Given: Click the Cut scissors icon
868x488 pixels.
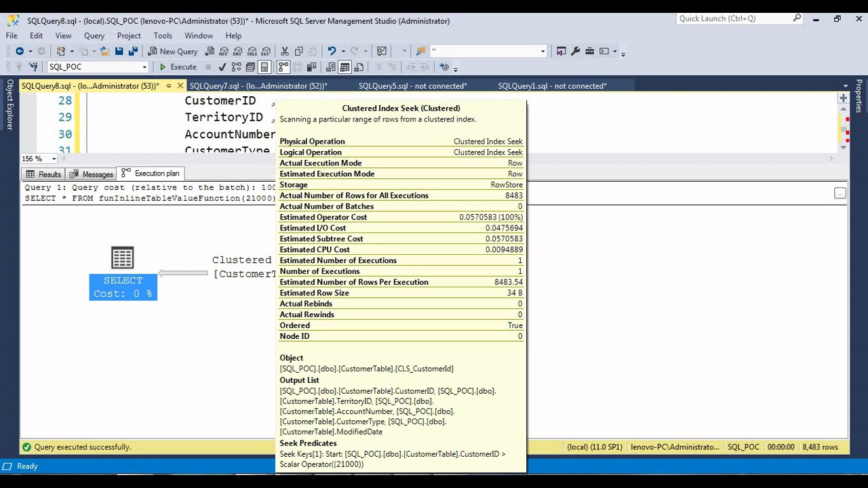Looking at the screenshot, I should [x=285, y=51].
